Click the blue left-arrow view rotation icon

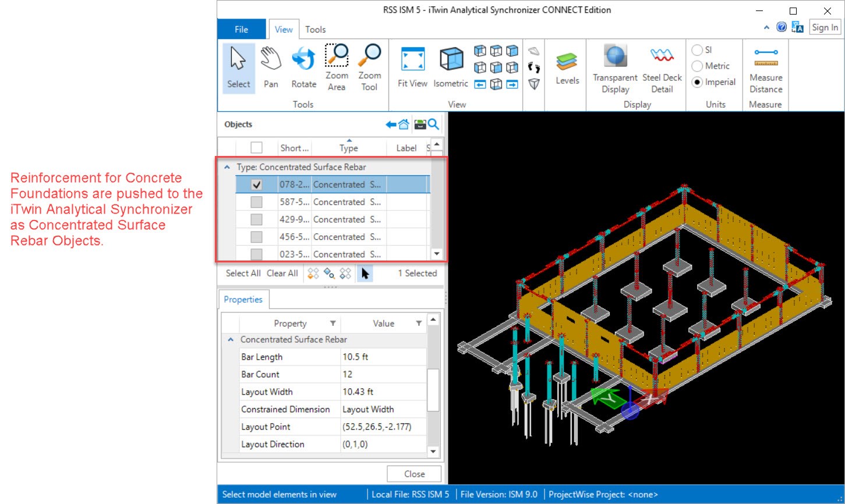tap(480, 84)
